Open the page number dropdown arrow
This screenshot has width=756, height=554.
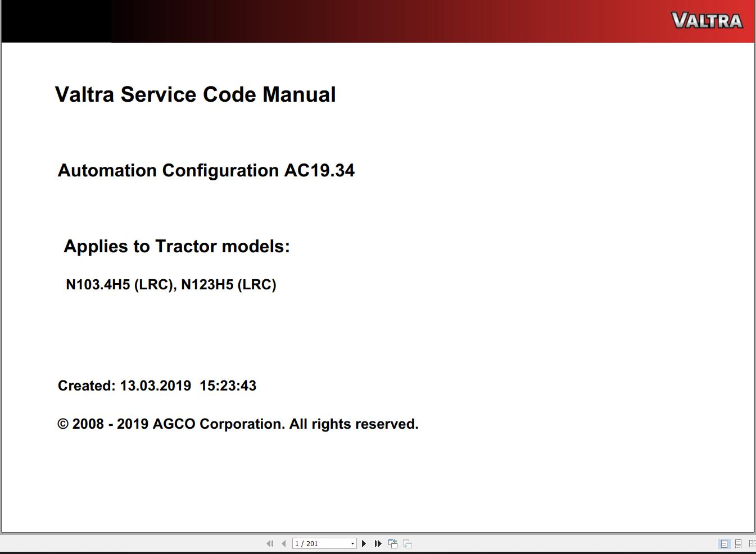[352, 543]
